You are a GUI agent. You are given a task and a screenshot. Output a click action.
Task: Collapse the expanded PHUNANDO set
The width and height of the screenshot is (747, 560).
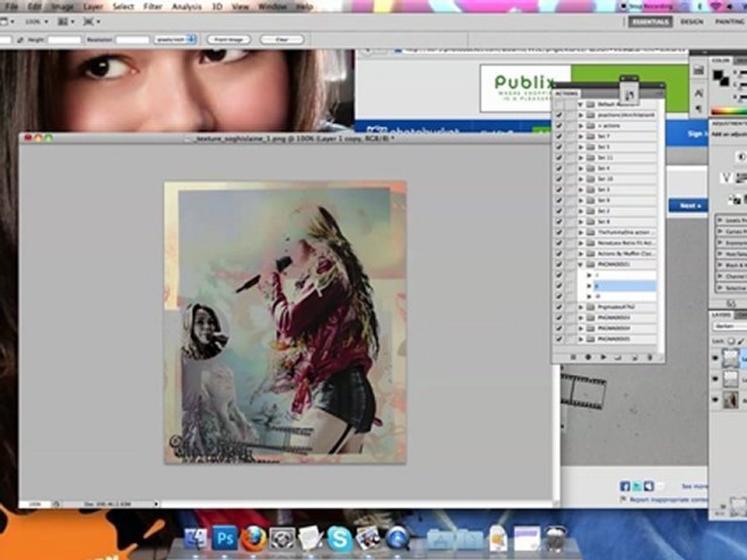click(580, 264)
